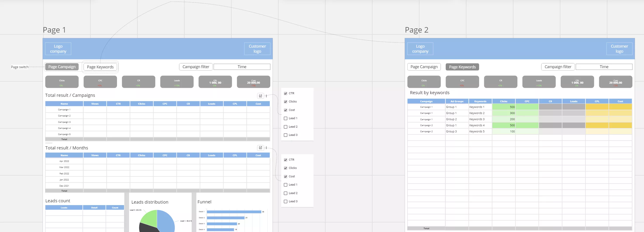Select the CPL 1 000,00 card on Page 1
The width and height of the screenshot is (644, 232).
[215, 82]
